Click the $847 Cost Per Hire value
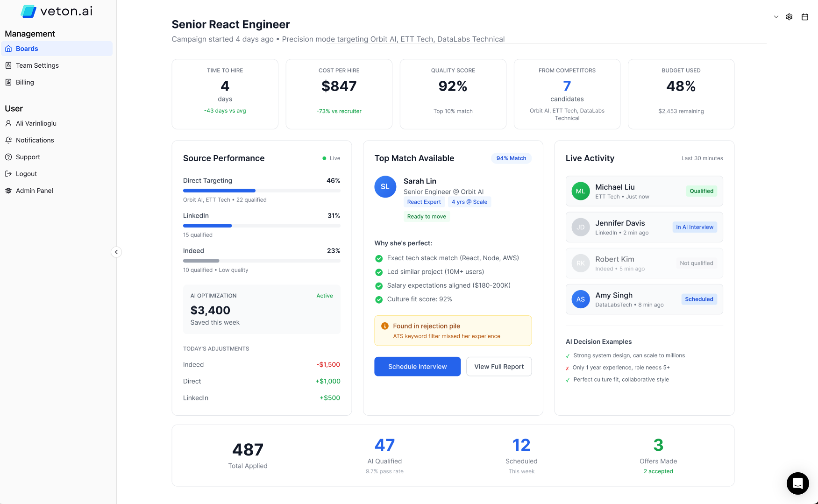The image size is (818, 504). (x=339, y=86)
